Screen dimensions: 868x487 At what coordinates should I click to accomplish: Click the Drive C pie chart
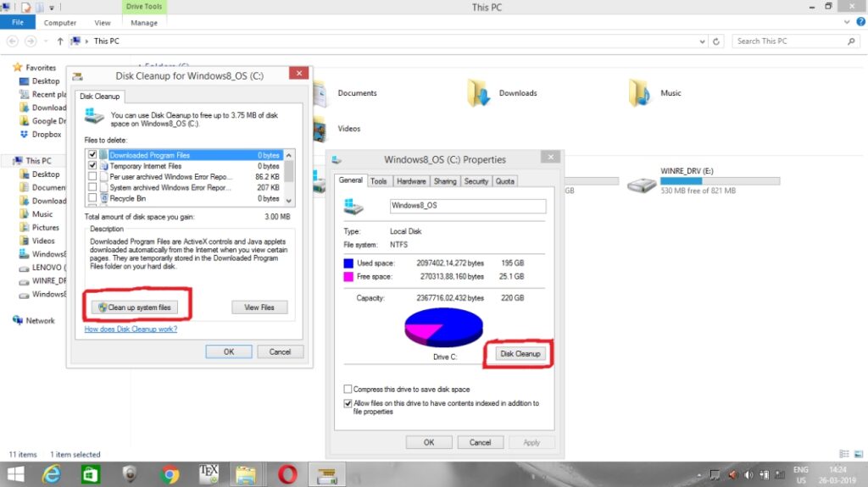(x=443, y=328)
